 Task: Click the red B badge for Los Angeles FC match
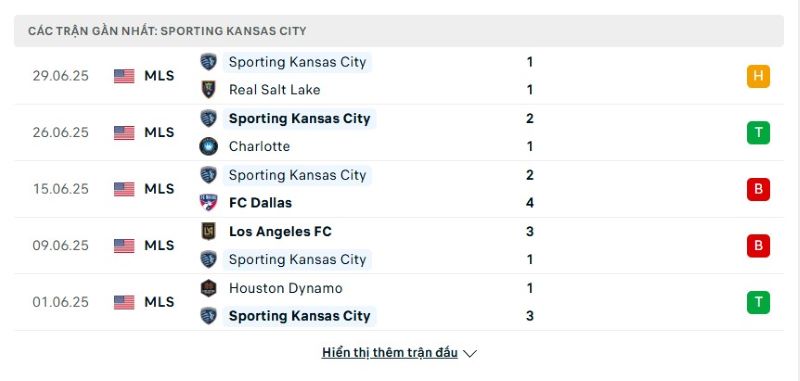(758, 246)
